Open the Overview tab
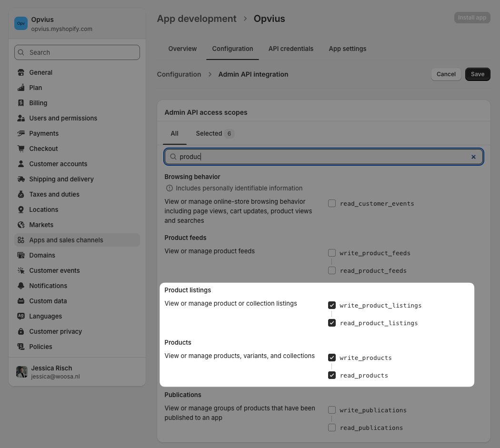 [182, 49]
